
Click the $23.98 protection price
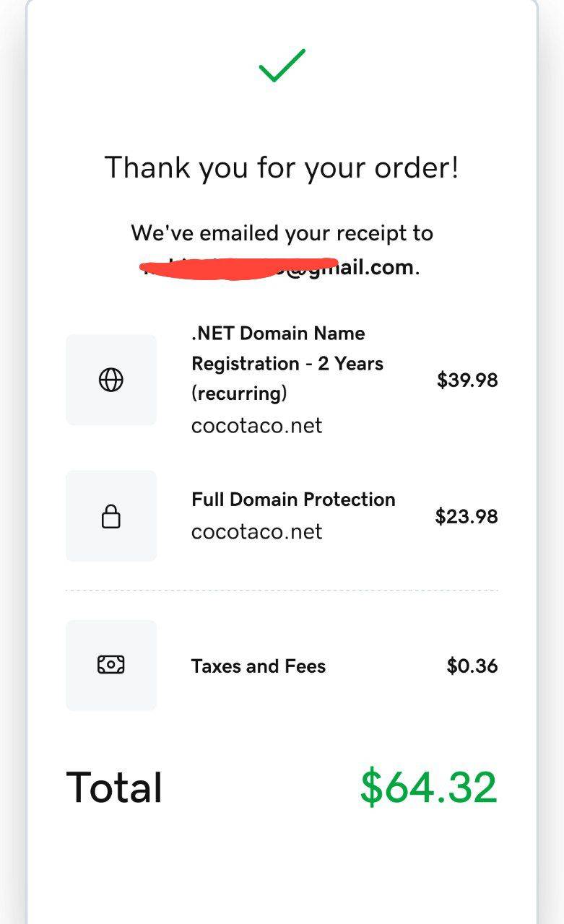pyautogui.click(x=466, y=516)
